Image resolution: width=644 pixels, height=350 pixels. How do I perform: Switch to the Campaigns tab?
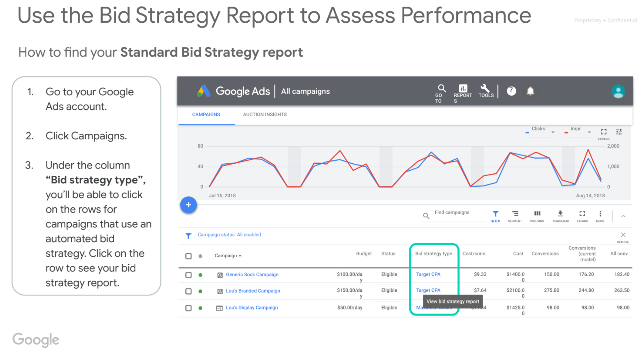[206, 114]
